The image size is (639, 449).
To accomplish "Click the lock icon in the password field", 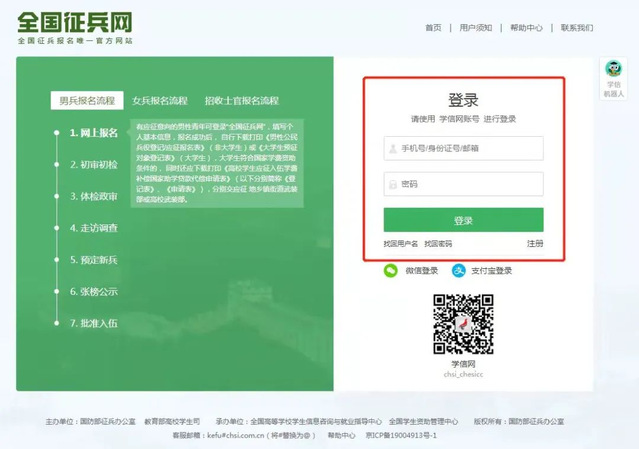I will pos(393,184).
